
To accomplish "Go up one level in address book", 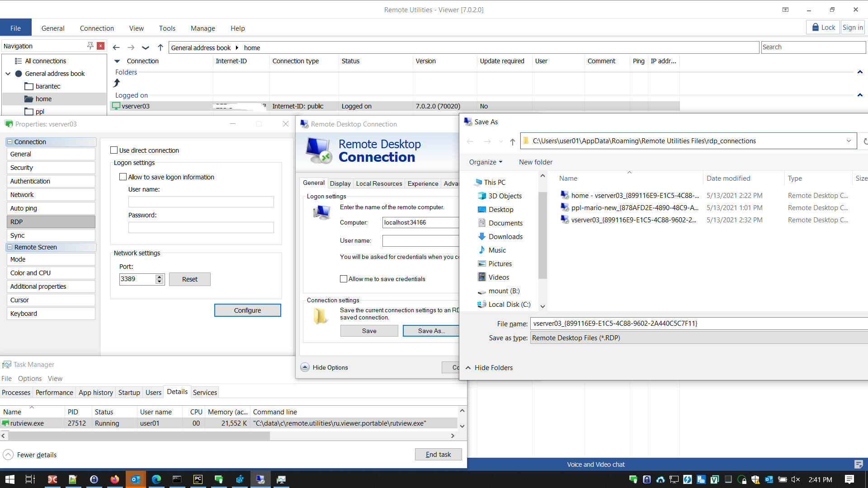I will tap(160, 47).
